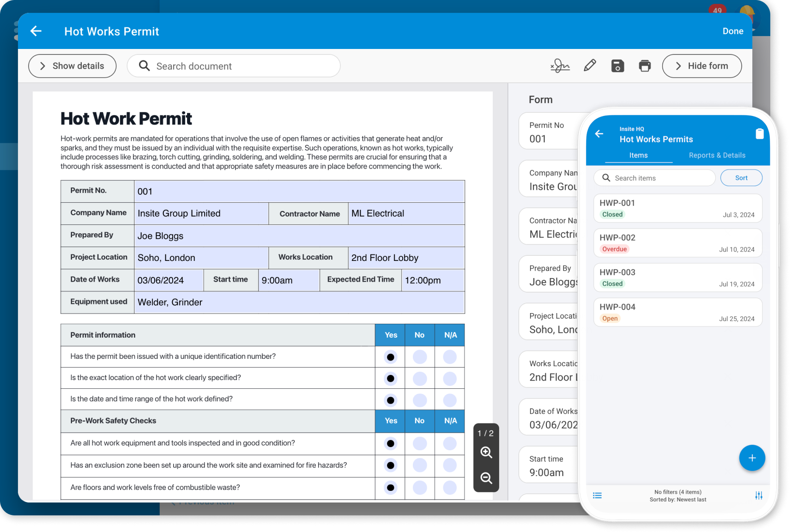Create a new permit with the plus button
Screen dimensions: 798x532
pos(752,458)
